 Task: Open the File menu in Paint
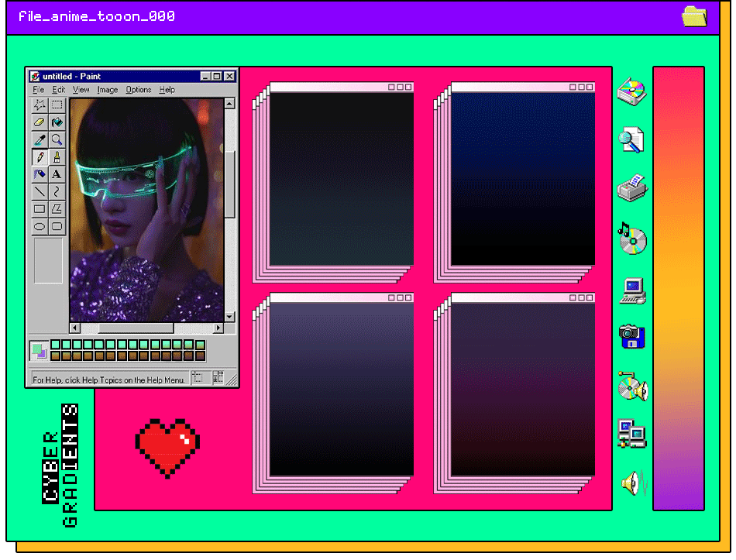pos(39,90)
